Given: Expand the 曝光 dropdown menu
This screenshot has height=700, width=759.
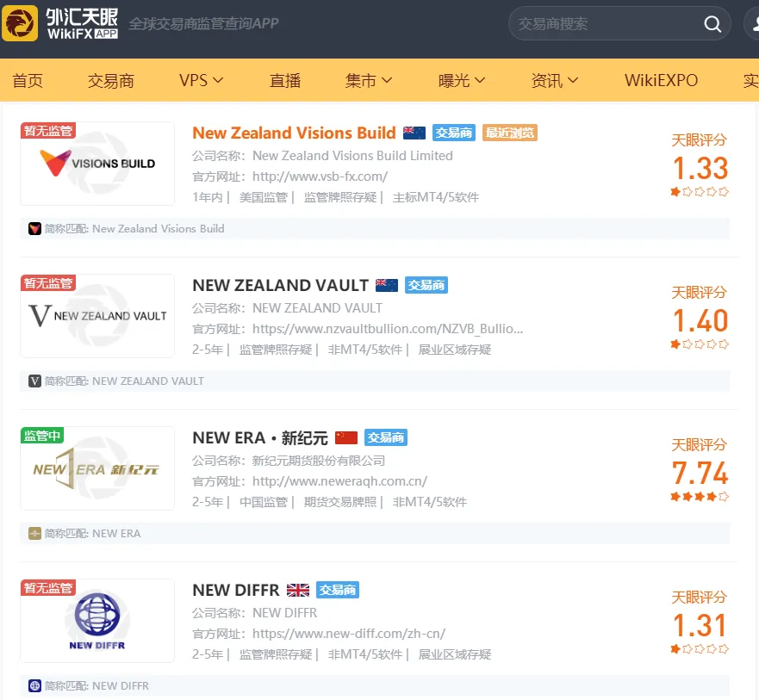Looking at the screenshot, I should pyautogui.click(x=461, y=80).
